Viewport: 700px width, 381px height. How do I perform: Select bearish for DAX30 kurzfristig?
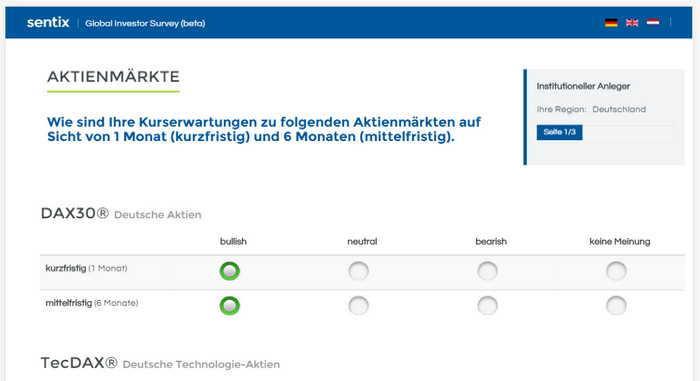(x=488, y=271)
